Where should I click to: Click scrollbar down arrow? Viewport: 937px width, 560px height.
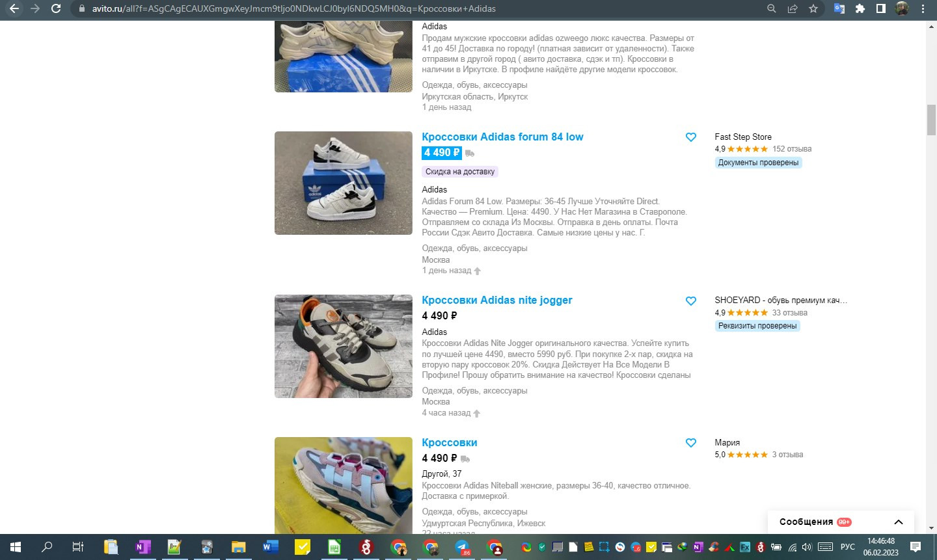[931, 528]
